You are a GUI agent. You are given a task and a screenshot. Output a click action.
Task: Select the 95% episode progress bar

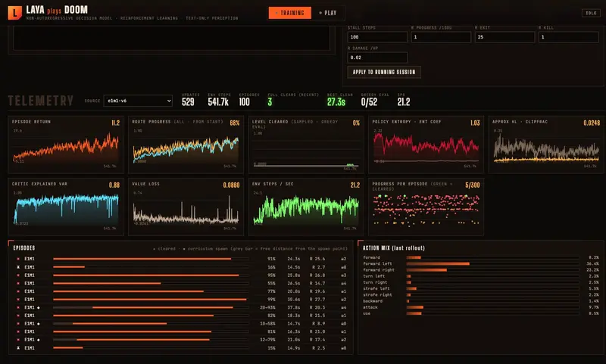pos(151,275)
